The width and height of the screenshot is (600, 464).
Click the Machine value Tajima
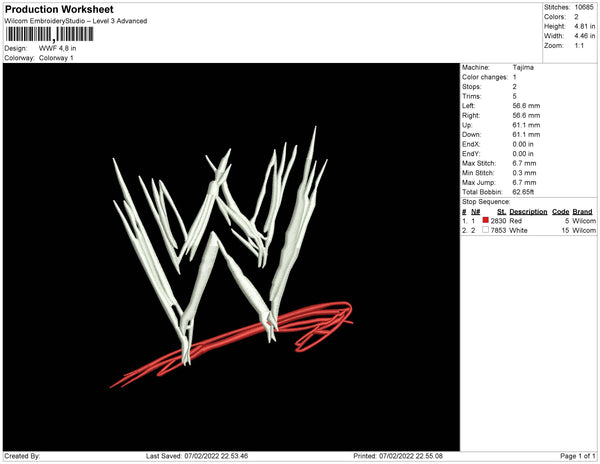click(523, 67)
